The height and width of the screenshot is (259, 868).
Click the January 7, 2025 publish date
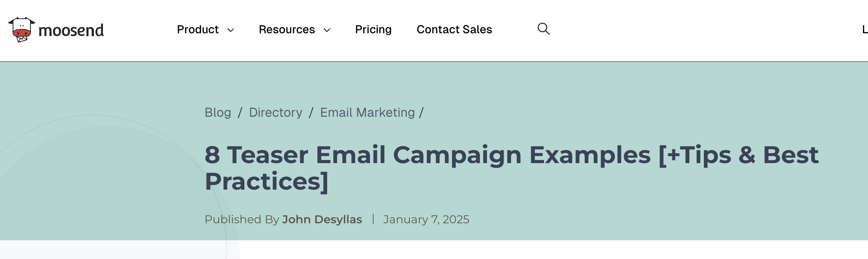pyautogui.click(x=426, y=219)
